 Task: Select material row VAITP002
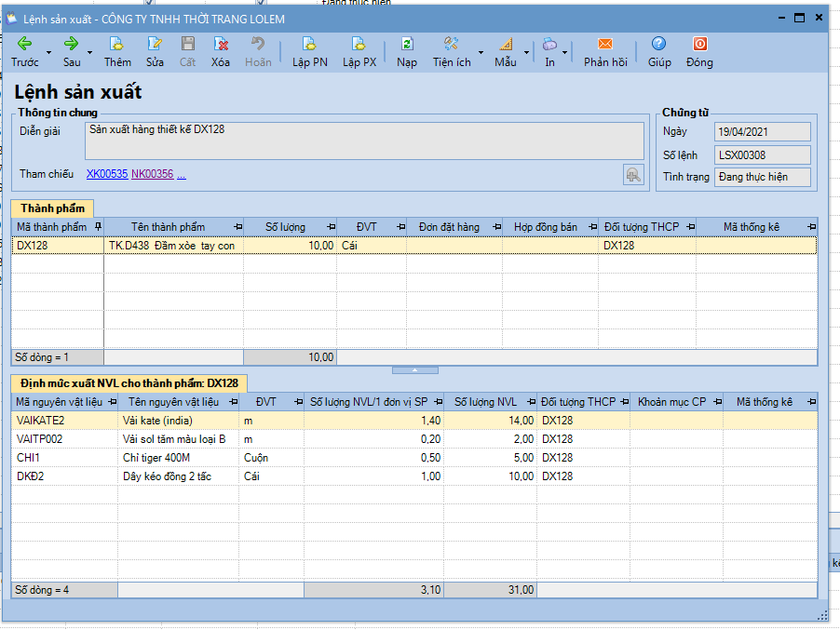coord(414,439)
